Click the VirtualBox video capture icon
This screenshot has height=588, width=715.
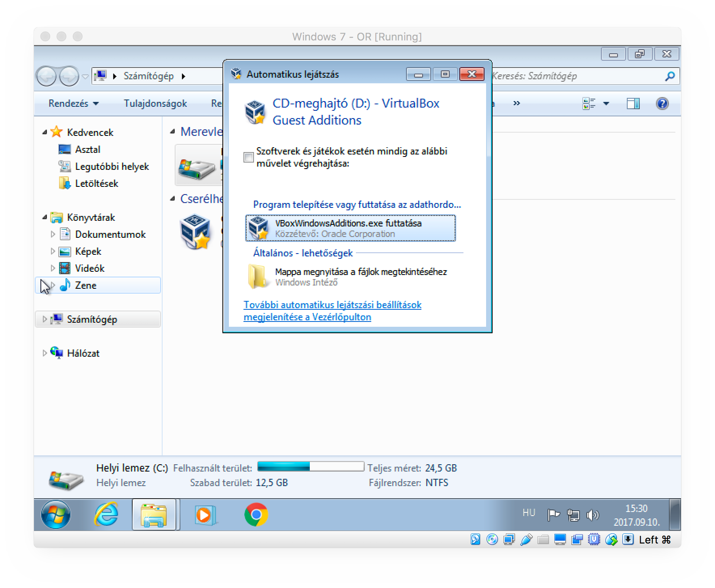point(577,539)
